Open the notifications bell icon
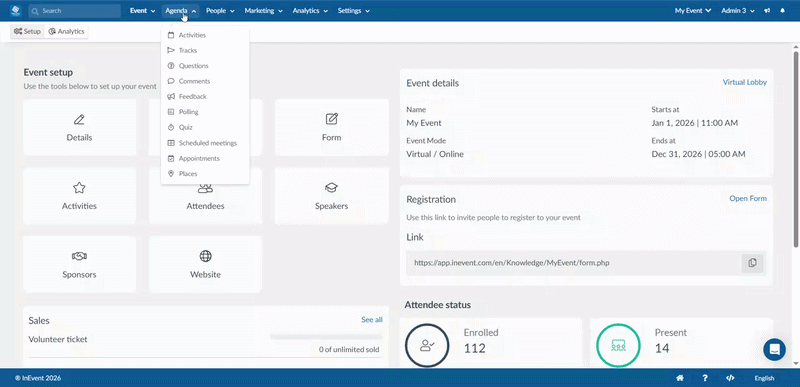800x387 pixels. (783, 11)
